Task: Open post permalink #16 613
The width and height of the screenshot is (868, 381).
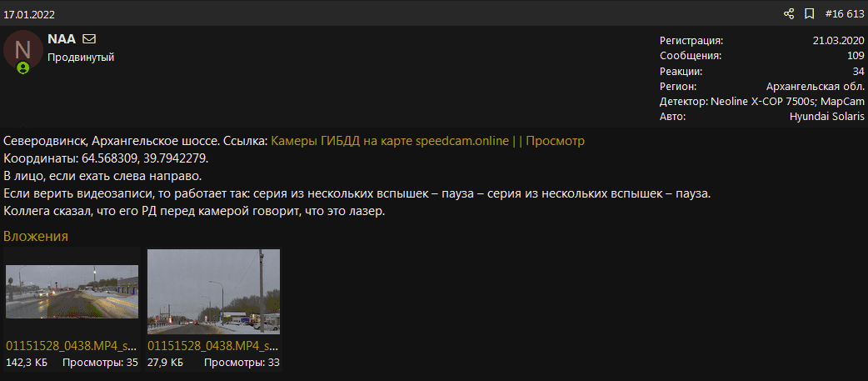Action: (x=844, y=14)
